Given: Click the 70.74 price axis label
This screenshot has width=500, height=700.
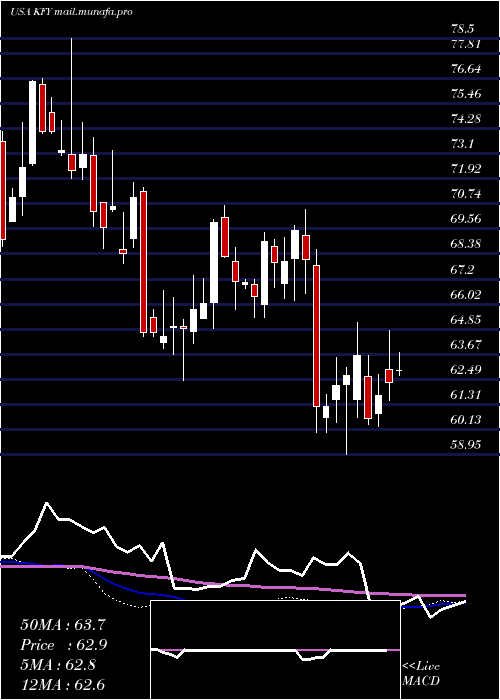Looking at the screenshot, I should [467, 194].
